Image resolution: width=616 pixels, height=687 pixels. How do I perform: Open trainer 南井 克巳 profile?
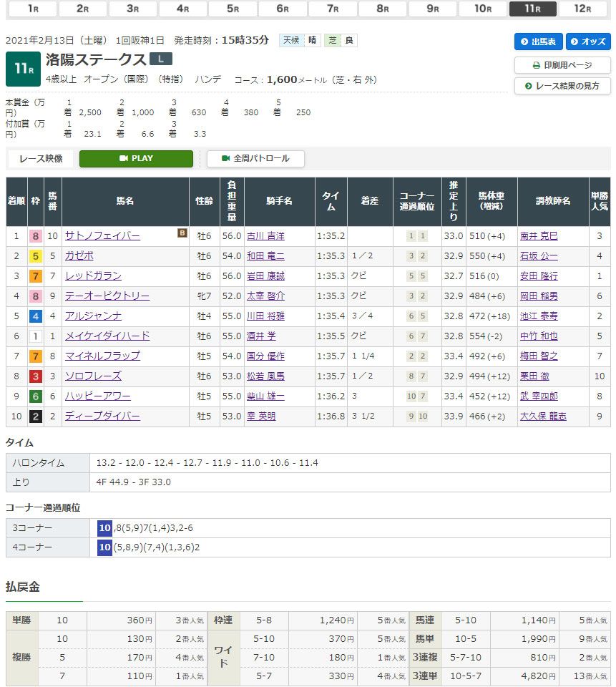(x=539, y=235)
